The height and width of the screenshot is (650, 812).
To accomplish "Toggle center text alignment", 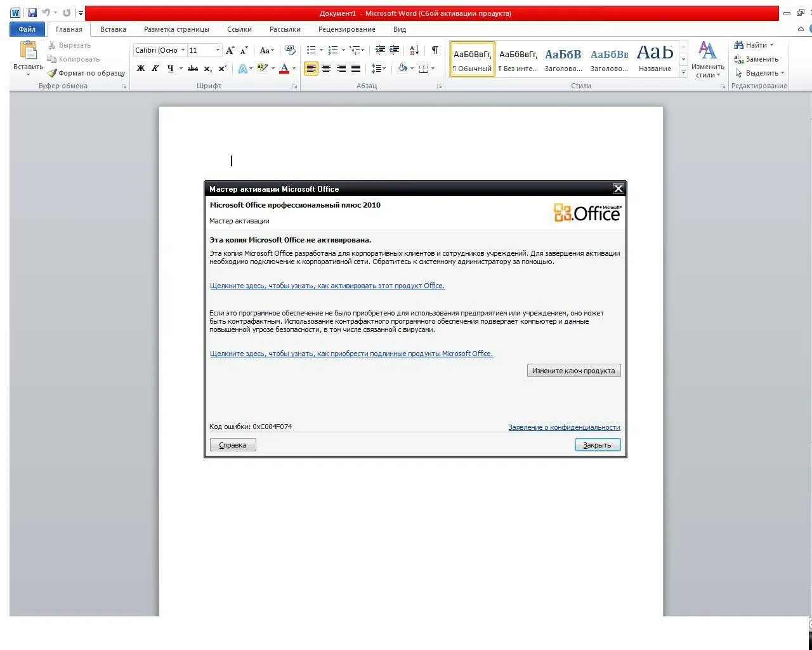I will (326, 69).
